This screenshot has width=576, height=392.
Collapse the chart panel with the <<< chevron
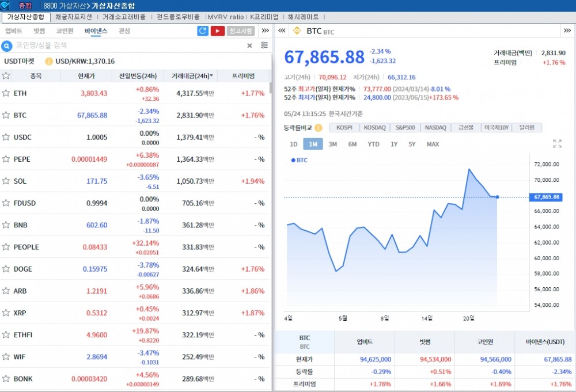[281, 31]
